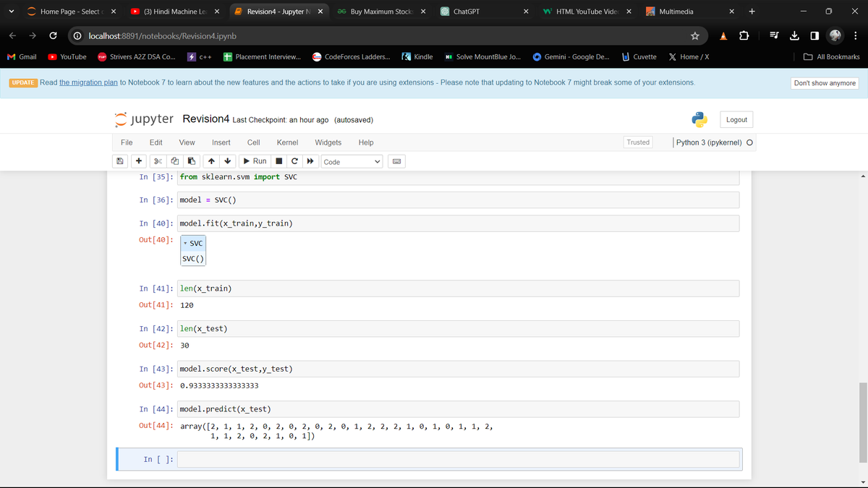Viewport: 868px width, 488px height.
Task: Open the File menu
Action: 127,142
